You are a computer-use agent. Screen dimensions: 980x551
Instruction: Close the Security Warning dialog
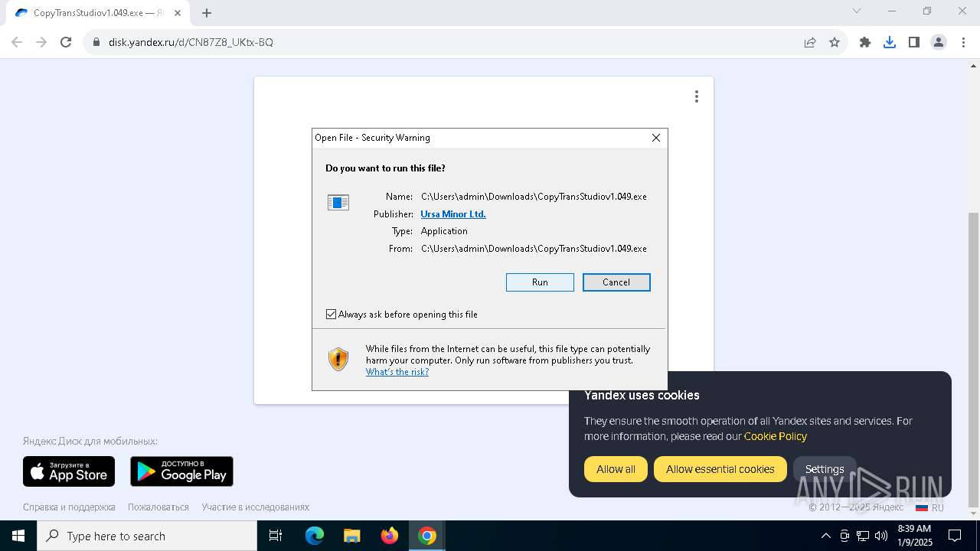pos(656,138)
